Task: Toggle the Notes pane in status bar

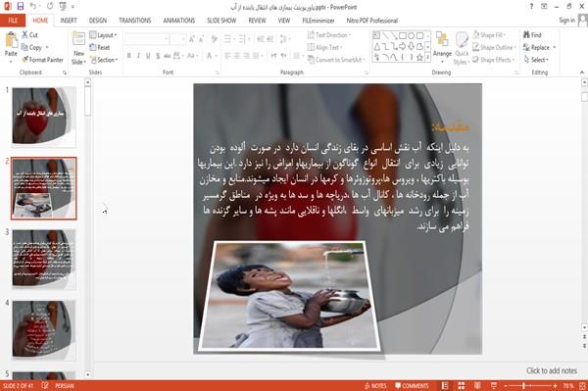Action: [375, 386]
